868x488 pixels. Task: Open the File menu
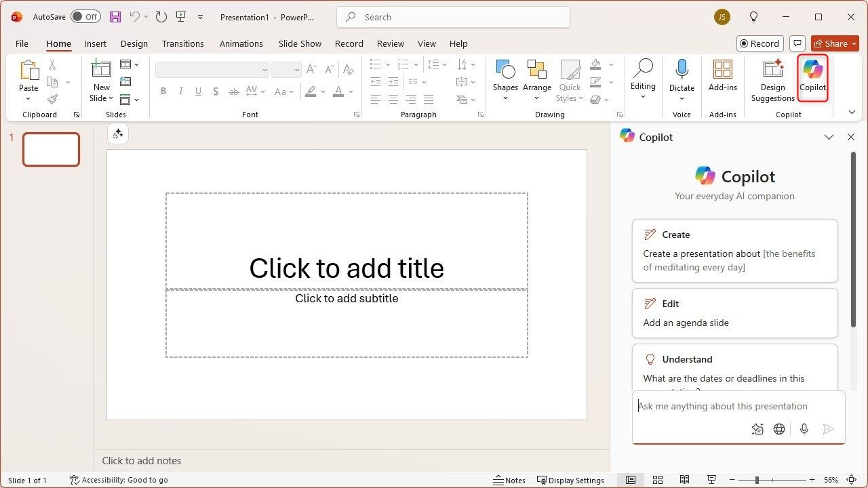click(x=22, y=43)
